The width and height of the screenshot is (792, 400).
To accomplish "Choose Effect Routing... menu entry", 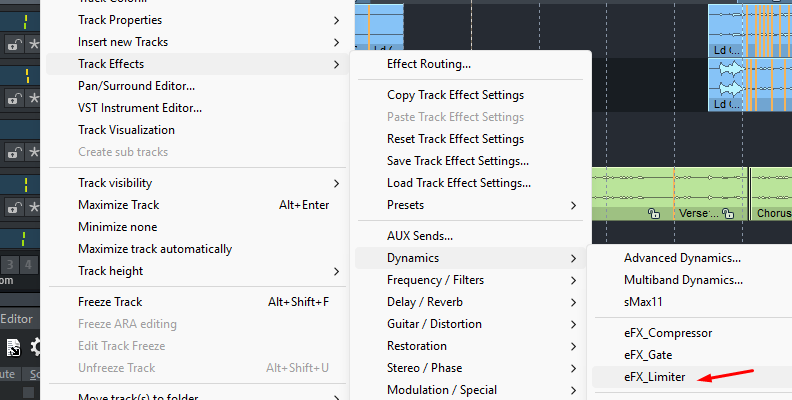I will click(x=429, y=64).
